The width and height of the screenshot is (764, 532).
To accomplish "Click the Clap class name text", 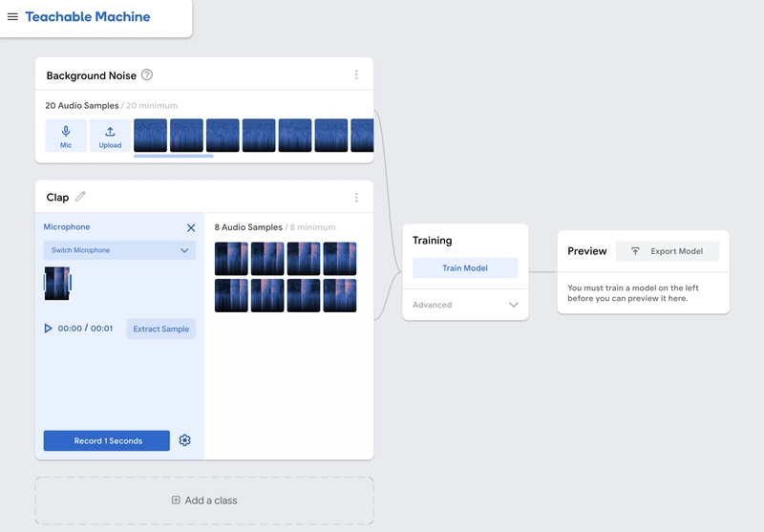I will coord(57,198).
